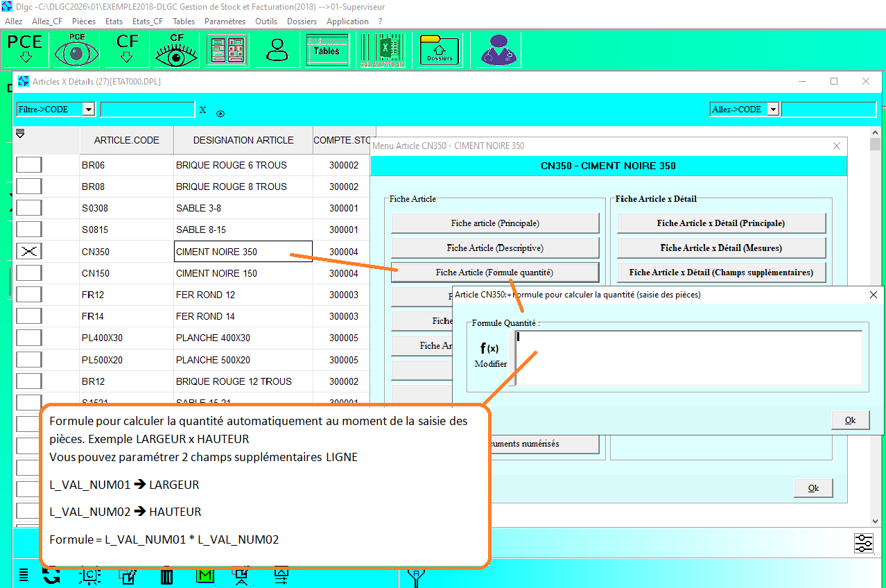Viewport: 886px width, 588px height.
Task: Click Ok in the Formule quantité dialog
Action: point(850,420)
